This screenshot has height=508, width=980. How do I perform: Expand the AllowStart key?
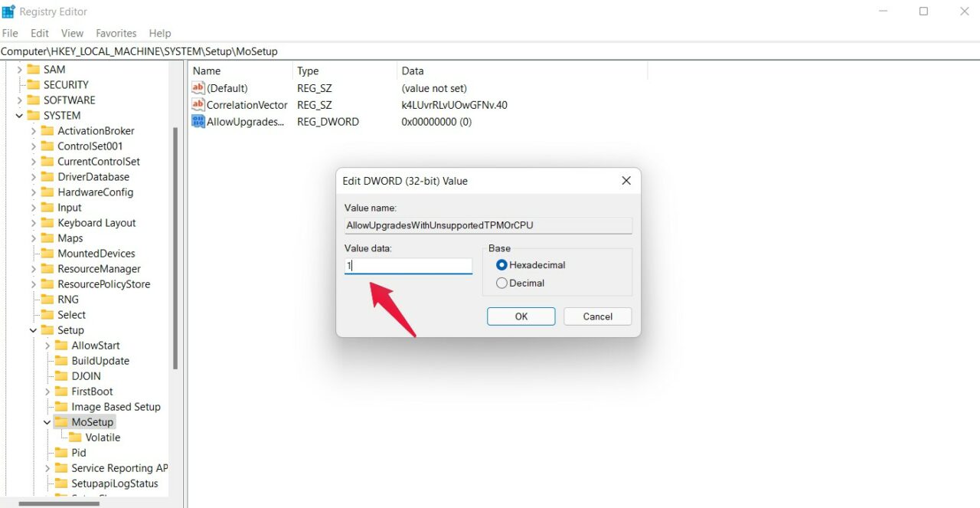pos(47,345)
